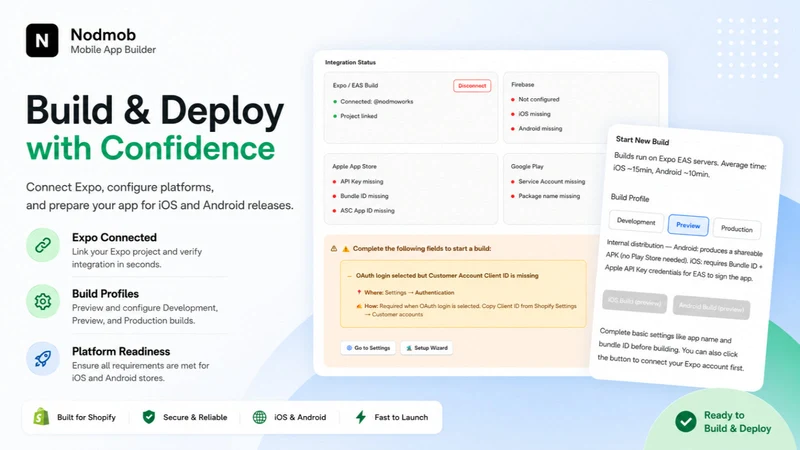800x450 pixels.
Task: Click the "Expo Connected" feature heading
Action: pos(114,237)
